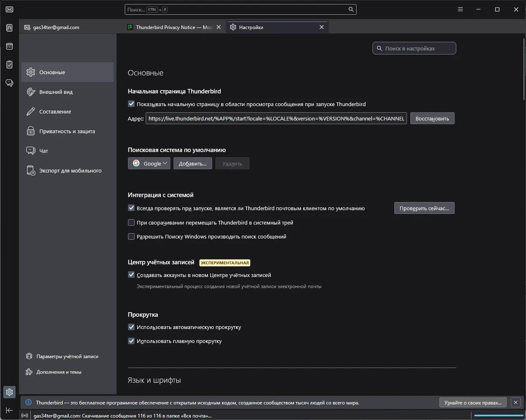Click the Settings gear in spaces toolbar
This screenshot has height=420, width=526.
9,392
